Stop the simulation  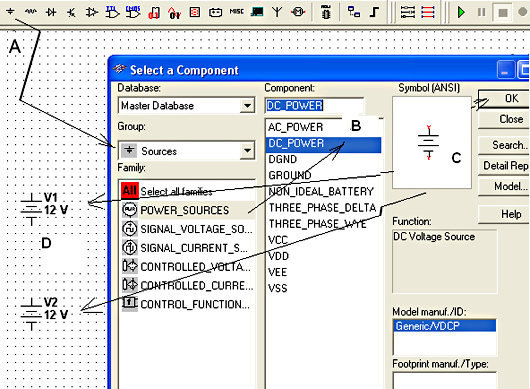coord(503,13)
